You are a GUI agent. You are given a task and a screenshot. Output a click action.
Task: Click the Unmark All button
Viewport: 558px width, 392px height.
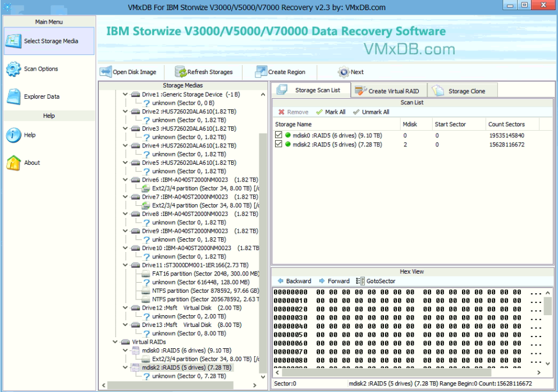[x=371, y=112]
